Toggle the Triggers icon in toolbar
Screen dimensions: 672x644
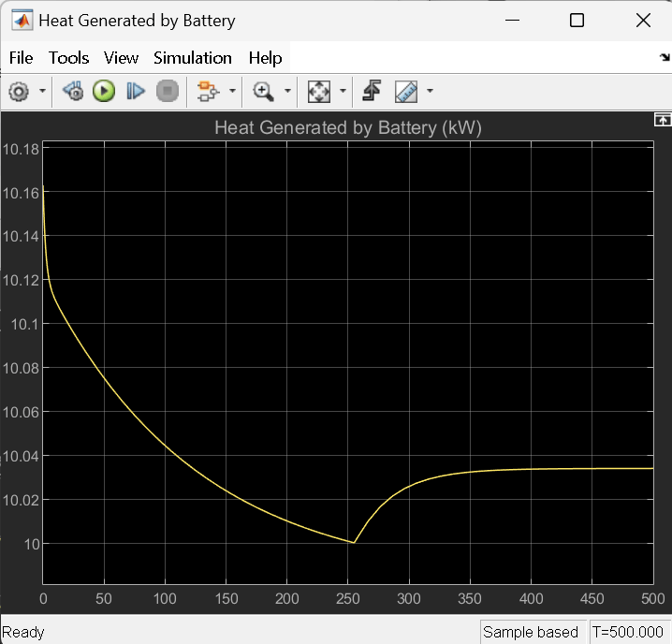coord(372,91)
